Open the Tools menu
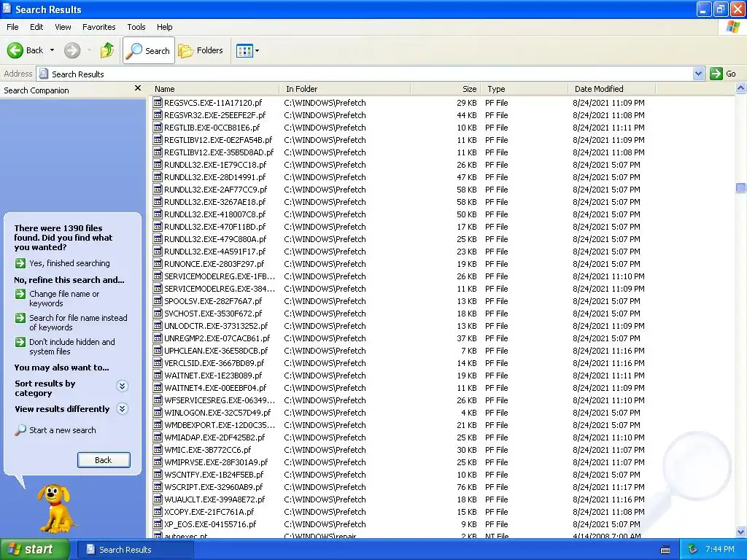The height and width of the screenshot is (560, 747). point(136,27)
